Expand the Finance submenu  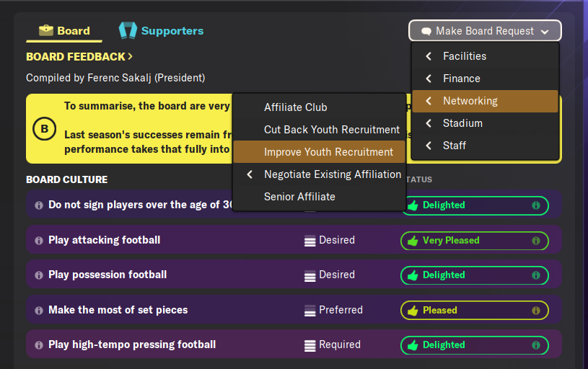485,79
